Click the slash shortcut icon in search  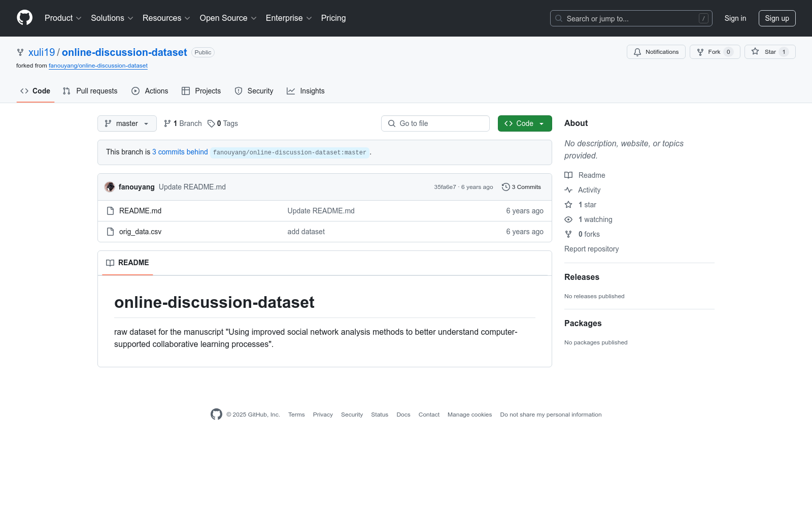703,18
